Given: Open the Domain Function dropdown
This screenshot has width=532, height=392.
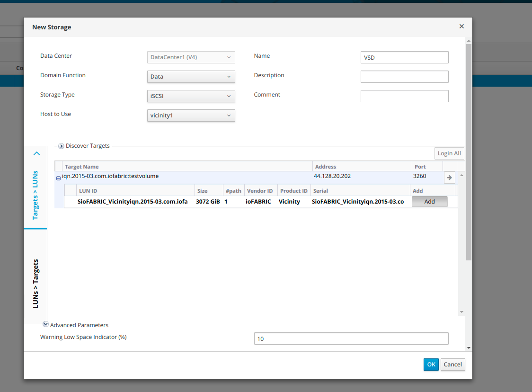Looking at the screenshot, I should (x=191, y=77).
